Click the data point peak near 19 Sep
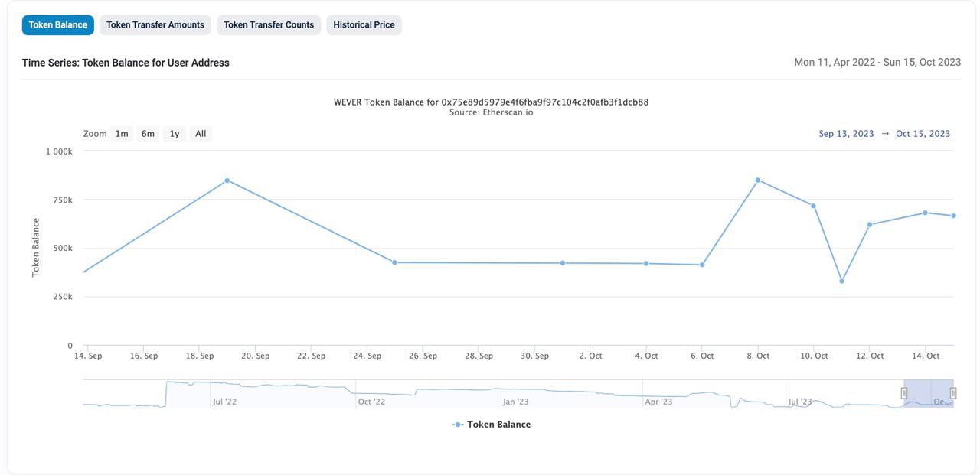 (227, 181)
